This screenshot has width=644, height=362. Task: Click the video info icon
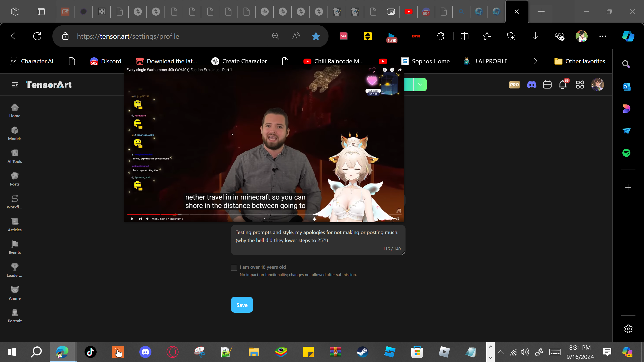tap(385, 70)
